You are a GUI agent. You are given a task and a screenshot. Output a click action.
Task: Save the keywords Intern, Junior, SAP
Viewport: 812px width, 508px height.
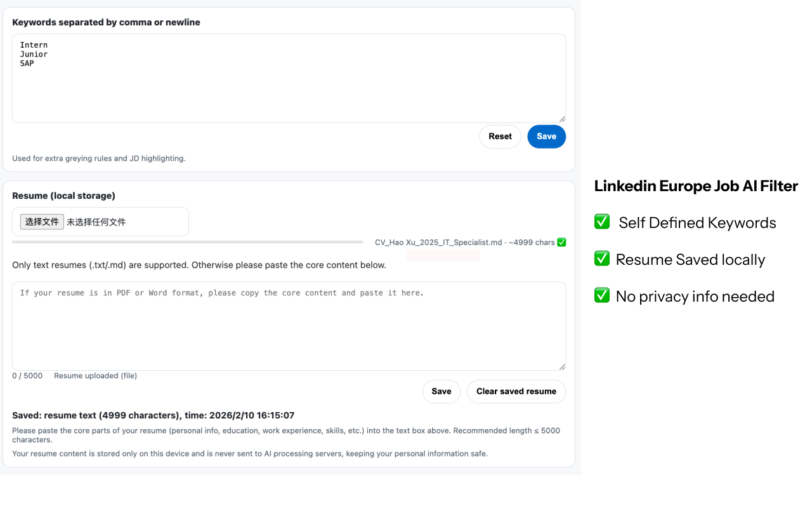[546, 136]
